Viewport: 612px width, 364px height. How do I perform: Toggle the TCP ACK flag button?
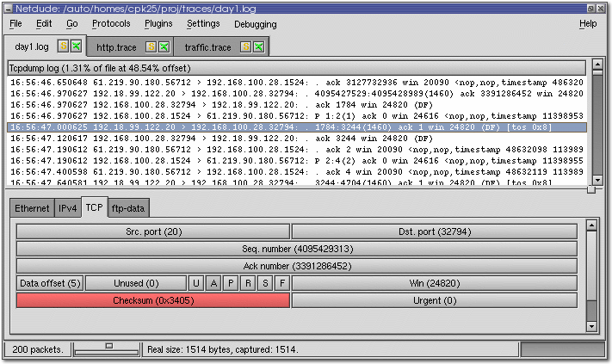tap(213, 283)
